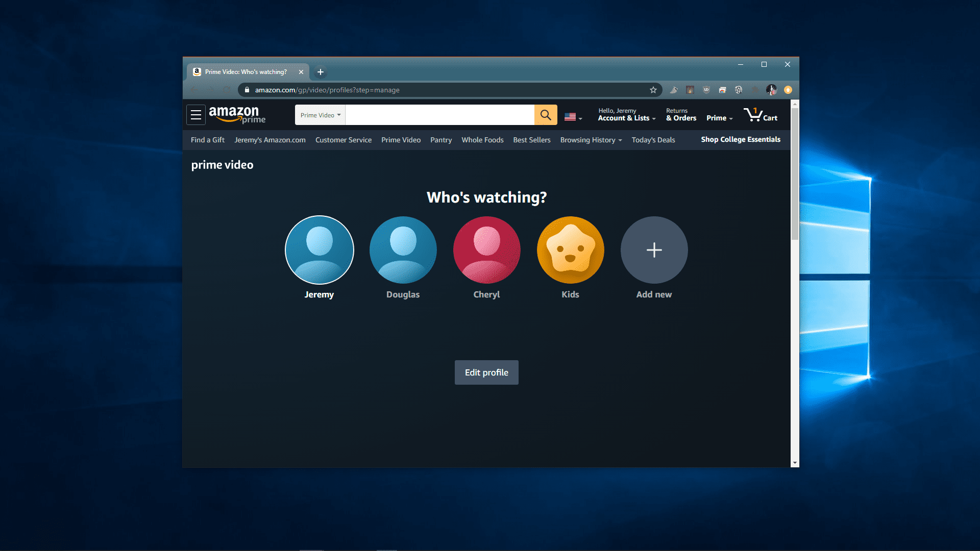Click Shop College Essentials promo

click(x=741, y=139)
